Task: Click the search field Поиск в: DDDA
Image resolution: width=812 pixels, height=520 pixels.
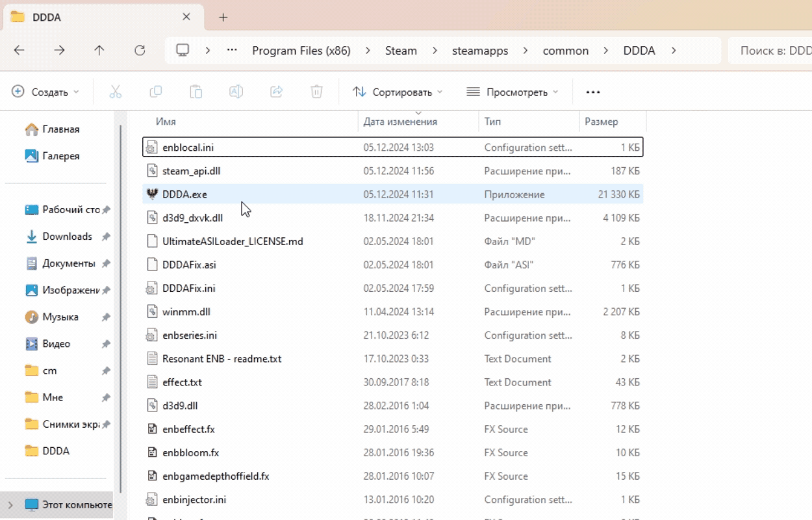Action: 770,51
